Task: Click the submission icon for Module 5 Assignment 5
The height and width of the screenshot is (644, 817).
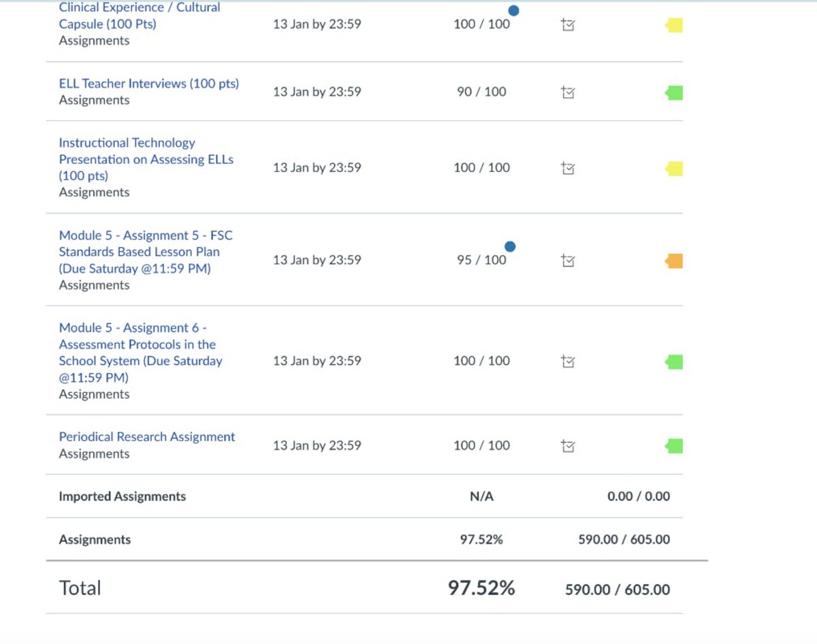Action: pyautogui.click(x=568, y=260)
